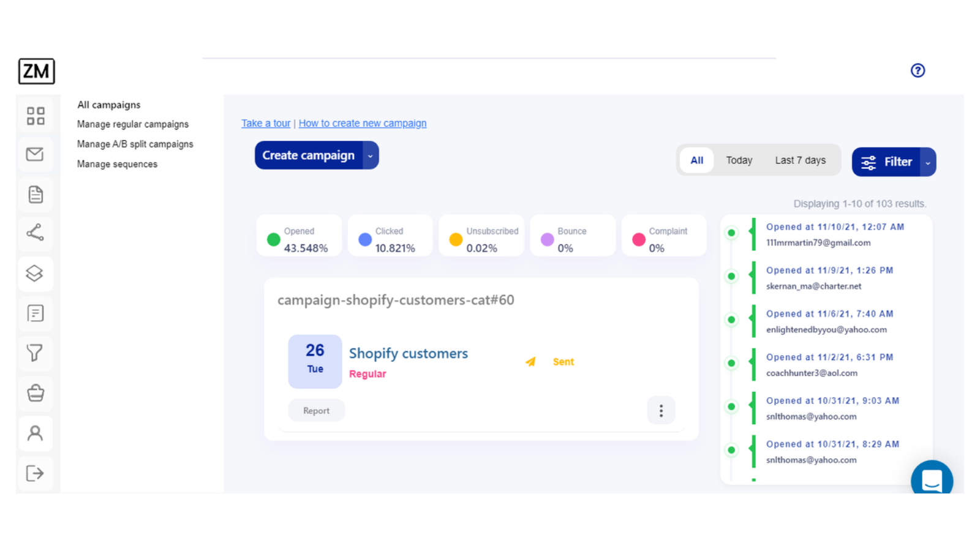980x551 pixels.
Task: Click Opened at 11/10/21, 12:07 AM entry
Action: [x=835, y=227]
